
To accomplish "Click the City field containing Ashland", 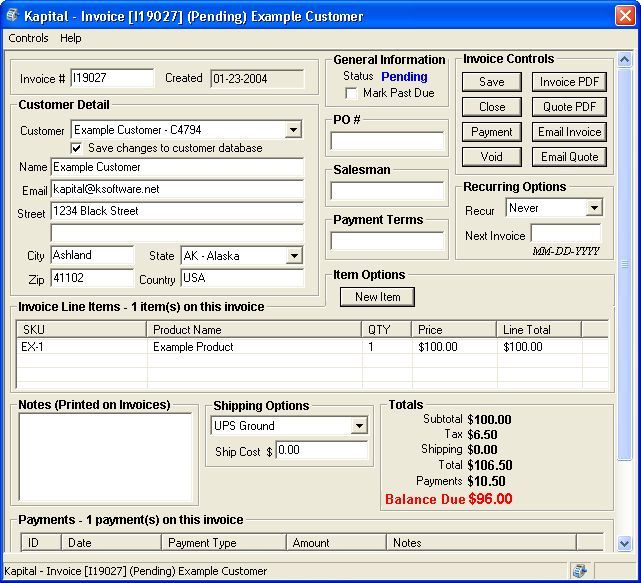I will 92,255.
